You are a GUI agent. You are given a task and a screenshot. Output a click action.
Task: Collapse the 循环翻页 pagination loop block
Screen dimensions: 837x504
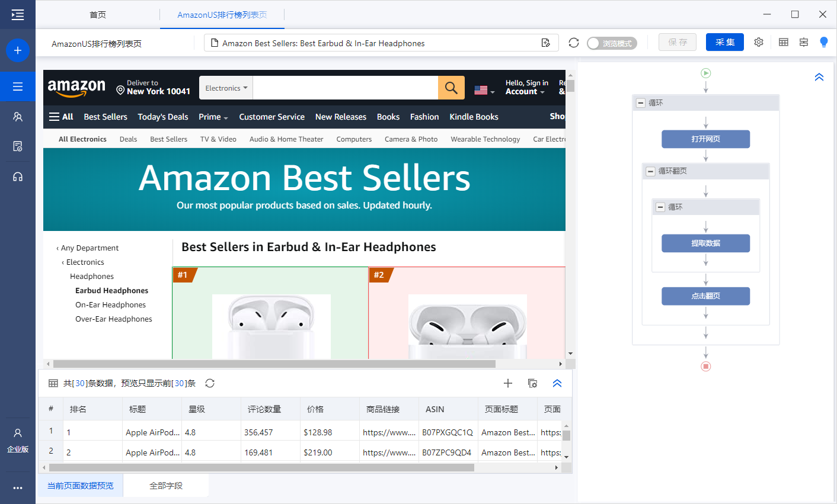[650, 171]
